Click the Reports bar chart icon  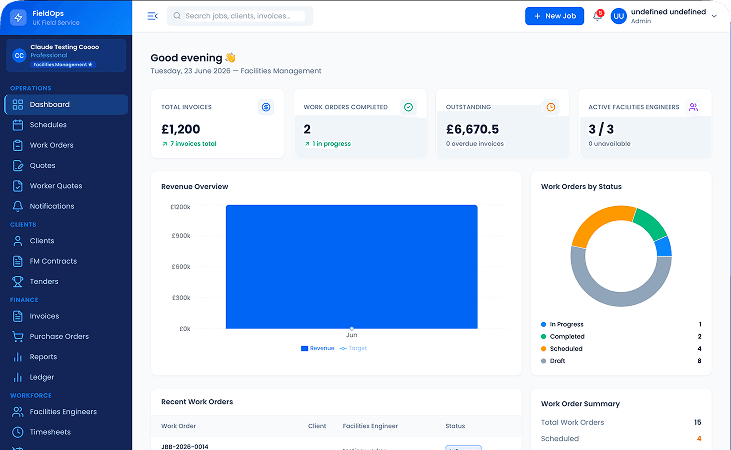pos(18,357)
